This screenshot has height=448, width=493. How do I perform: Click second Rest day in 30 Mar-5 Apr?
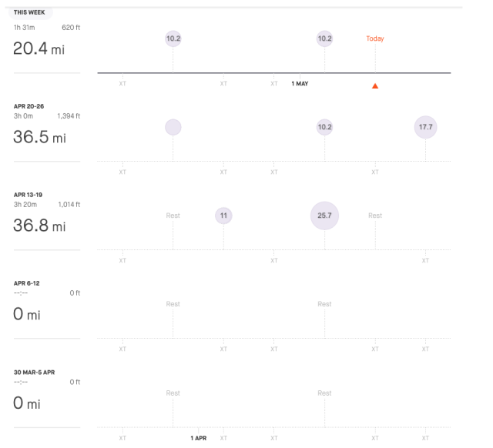[x=324, y=393]
